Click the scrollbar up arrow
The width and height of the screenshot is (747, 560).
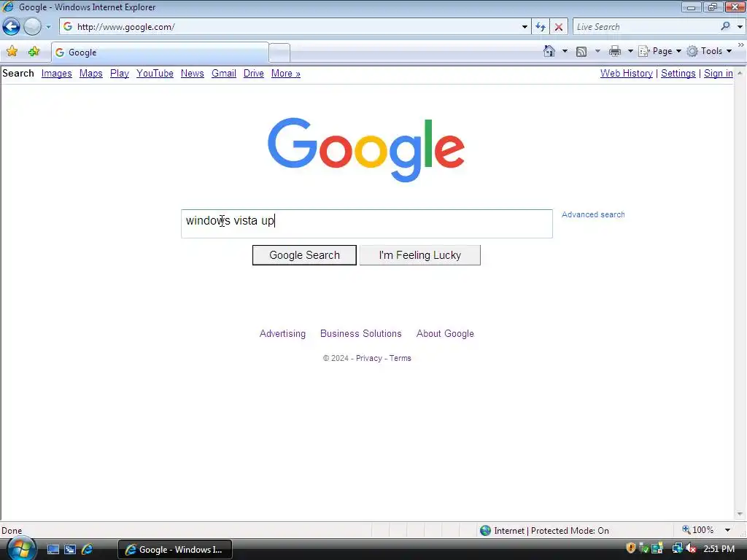tap(740, 73)
